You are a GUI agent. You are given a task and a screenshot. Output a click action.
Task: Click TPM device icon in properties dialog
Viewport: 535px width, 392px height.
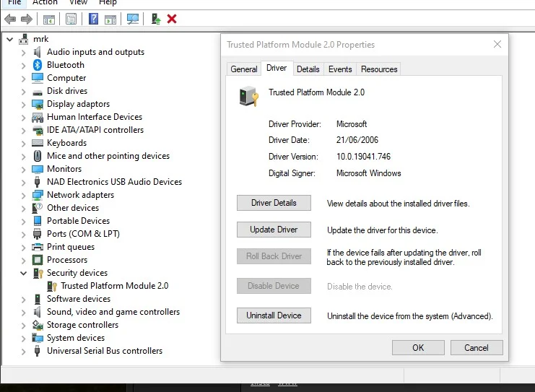tap(249, 96)
